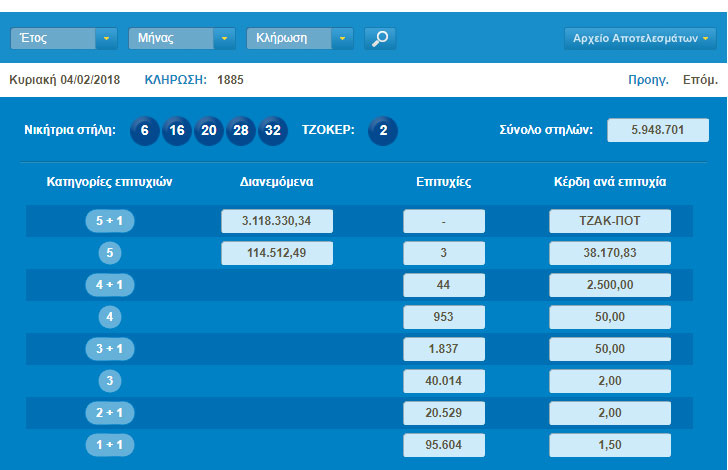Click winning number ball 32
This screenshot has height=470, width=728.
[273, 130]
